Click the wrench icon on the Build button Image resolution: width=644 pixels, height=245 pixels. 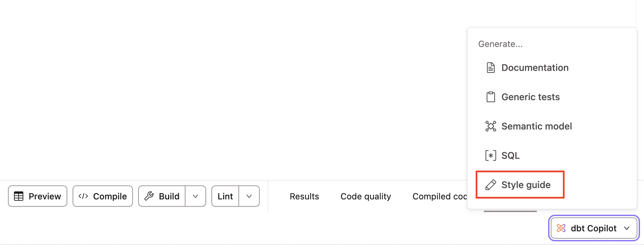[x=150, y=196]
